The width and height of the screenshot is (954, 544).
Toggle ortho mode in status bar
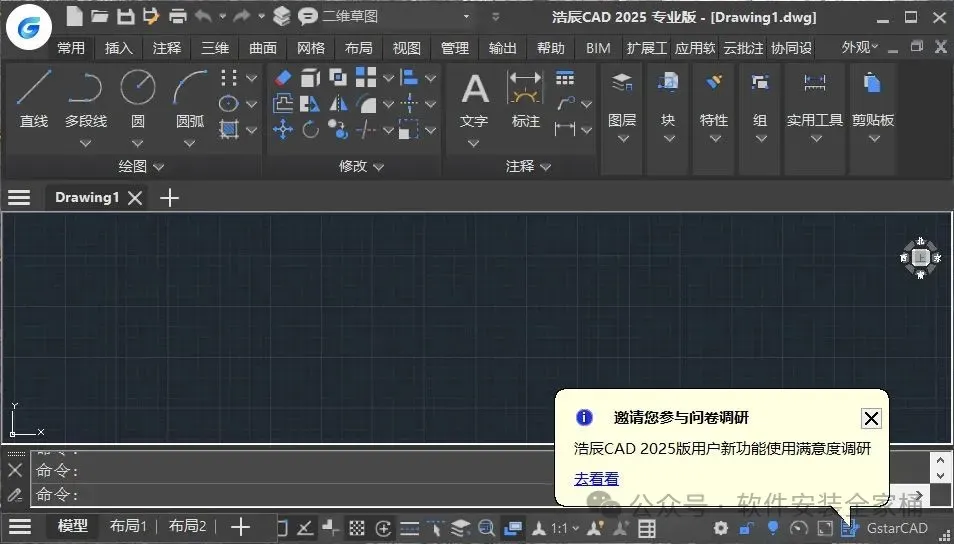[x=304, y=528]
